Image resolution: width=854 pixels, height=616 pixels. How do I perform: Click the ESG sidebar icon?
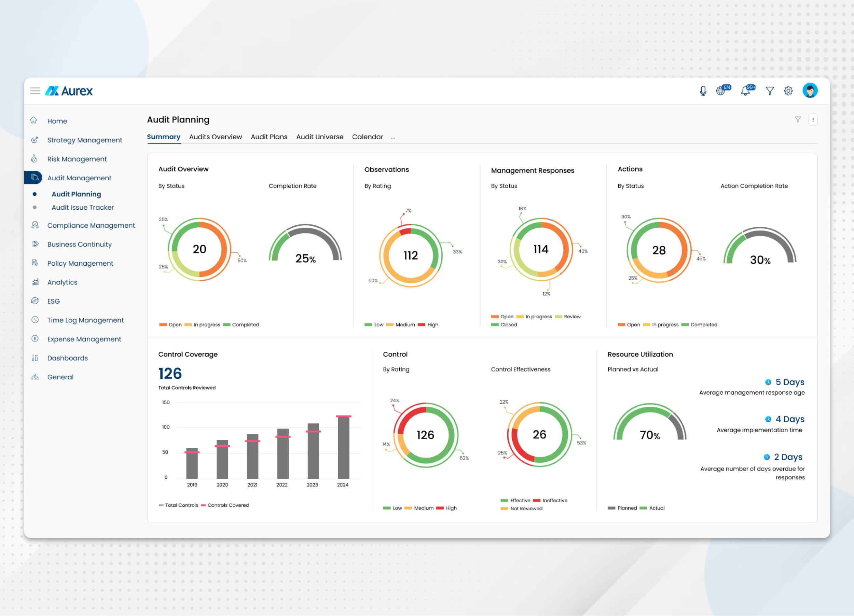35,301
